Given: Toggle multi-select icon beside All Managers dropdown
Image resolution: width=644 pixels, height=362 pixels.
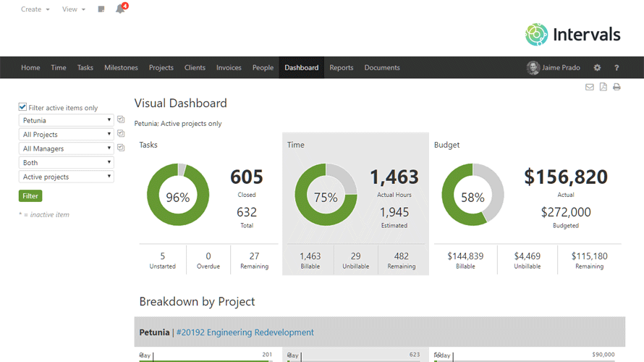Looking at the screenshot, I should coord(121,148).
